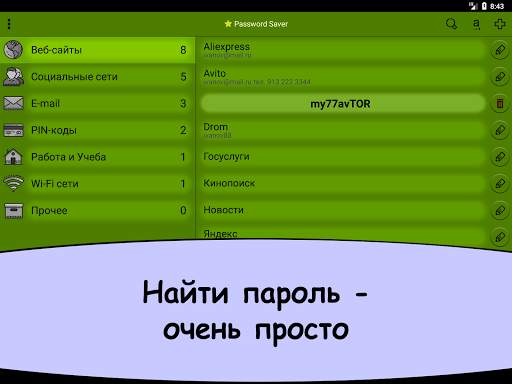
Task: Select the Drom list entry
Action: 343,130
